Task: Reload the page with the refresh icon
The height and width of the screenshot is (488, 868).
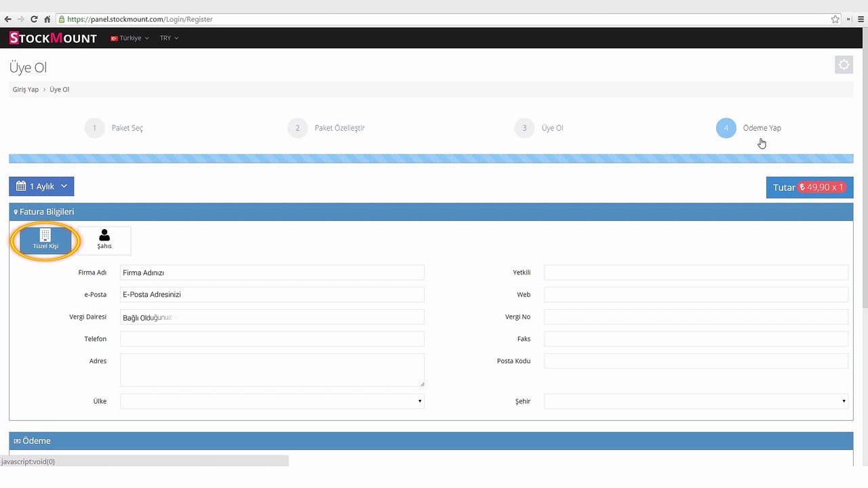Action: (34, 19)
